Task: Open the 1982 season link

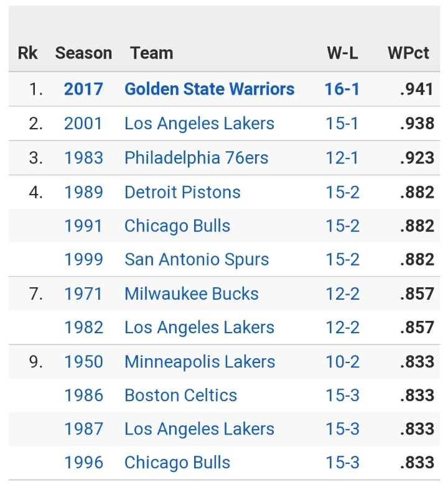Action: [x=83, y=327]
